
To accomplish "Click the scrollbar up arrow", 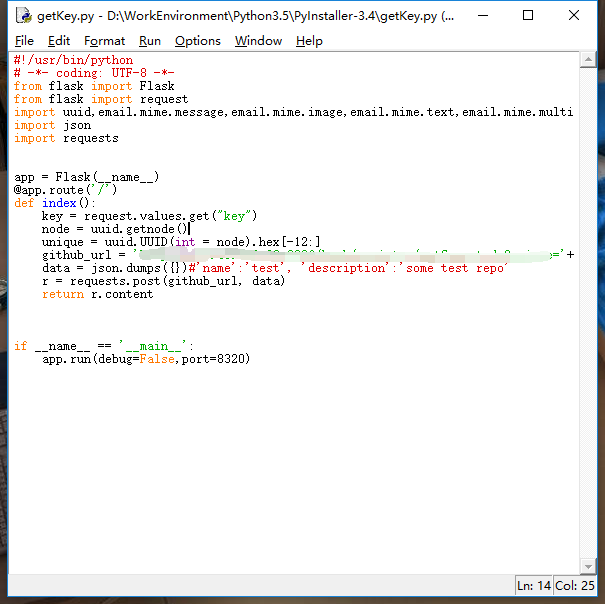I will coord(588,59).
